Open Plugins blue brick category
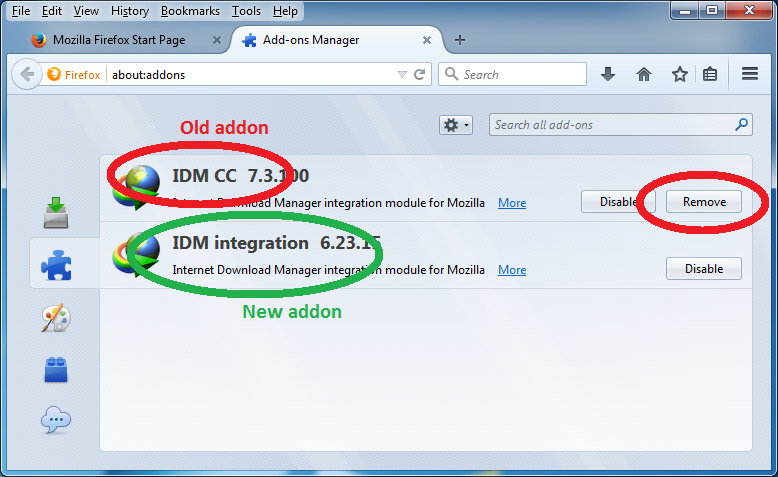The height and width of the screenshot is (477, 778). 56,370
